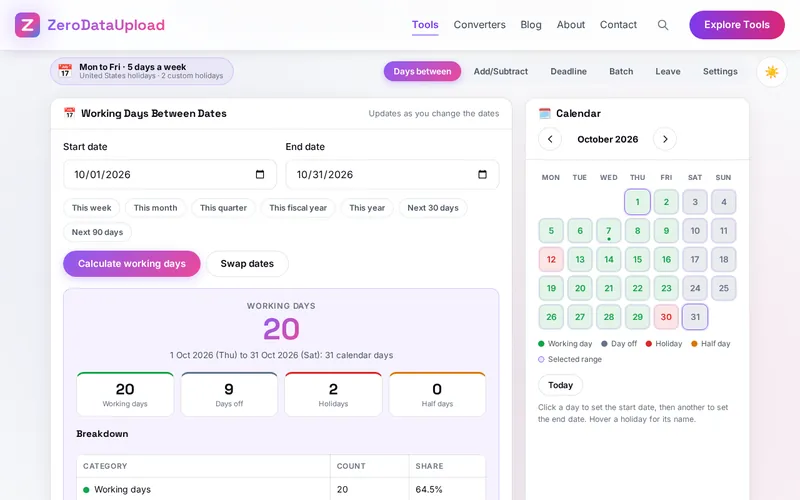Click the ZeroDataUpload brand name text
This screenshot has height=500, width=800.
[106, 25]
